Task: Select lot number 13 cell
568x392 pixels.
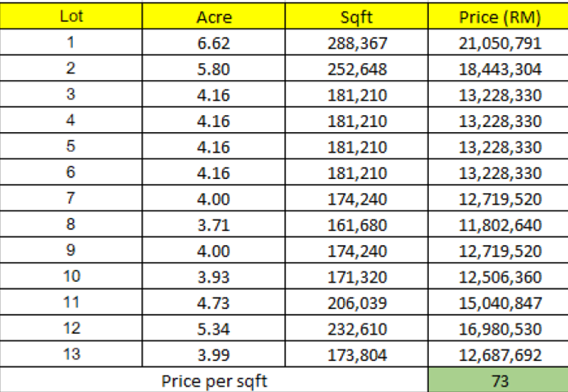Action: [x=70, y=355]
